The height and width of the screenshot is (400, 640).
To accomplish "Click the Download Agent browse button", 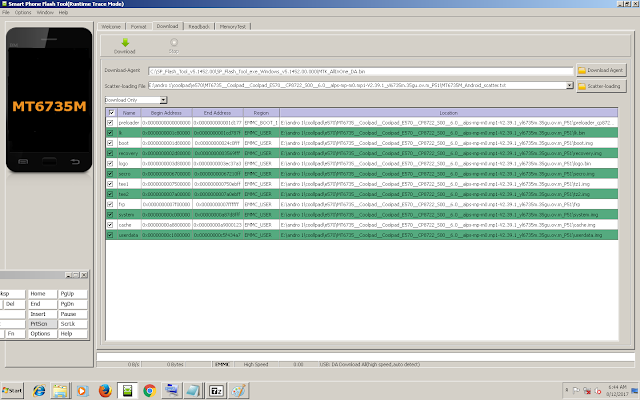I will [x=601, y=70].
